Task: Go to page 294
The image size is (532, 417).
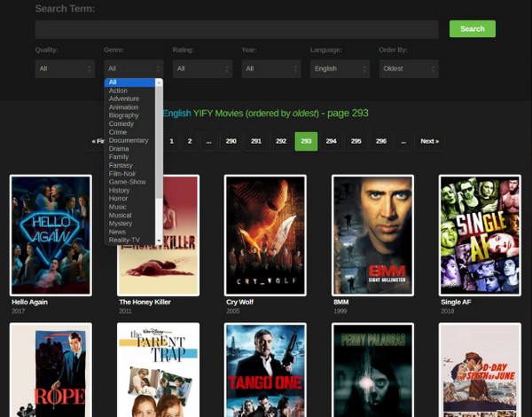Action: pyautogui.click(x=331, y=141)
